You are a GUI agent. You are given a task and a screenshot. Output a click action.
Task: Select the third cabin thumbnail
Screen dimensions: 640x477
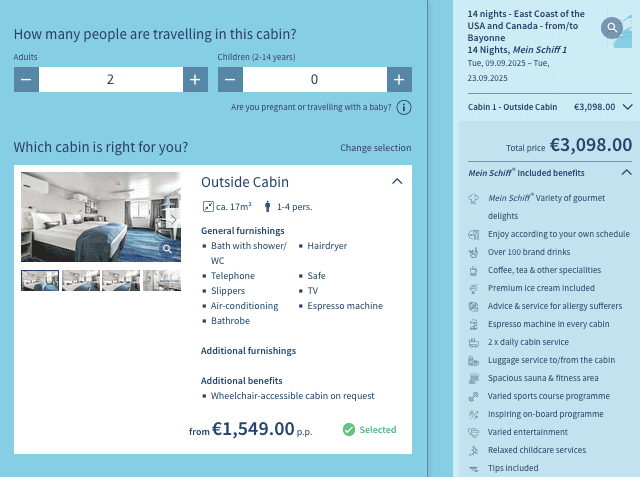click(x=121, y=280)
